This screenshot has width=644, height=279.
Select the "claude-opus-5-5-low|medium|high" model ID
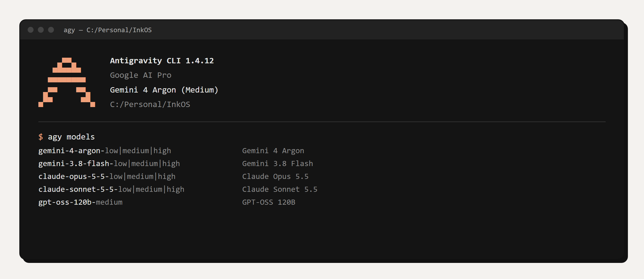click(x=107, y=177)
